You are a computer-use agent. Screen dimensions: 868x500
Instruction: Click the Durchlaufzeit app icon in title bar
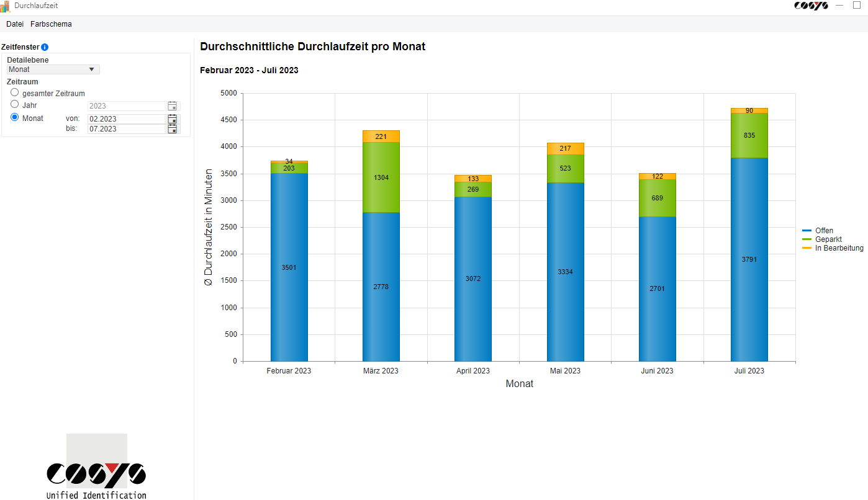point(5,6)
